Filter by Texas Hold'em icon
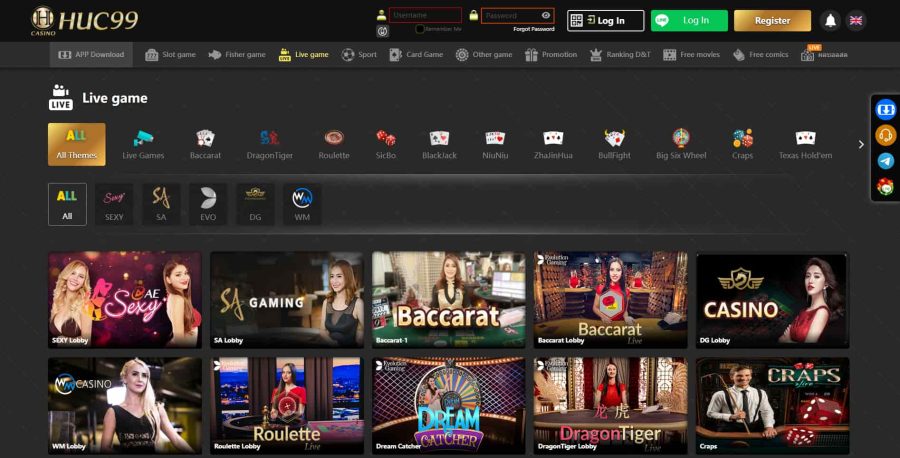Image resolution: width=900 pixels, height=458 pixels. pos(805,144)
